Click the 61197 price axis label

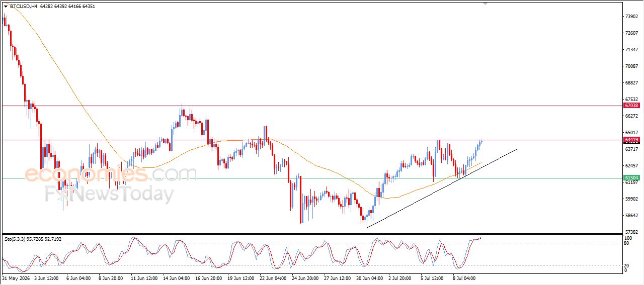click(631, 182)
